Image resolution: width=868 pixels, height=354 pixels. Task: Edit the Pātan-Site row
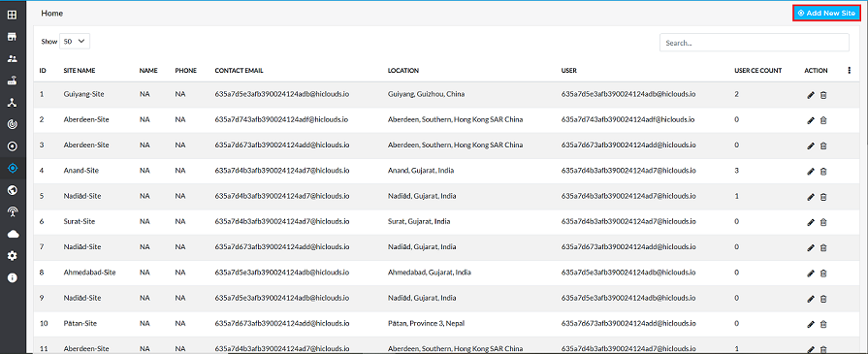coord(811,324)
